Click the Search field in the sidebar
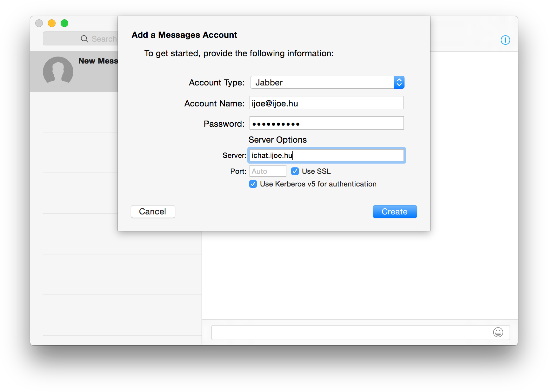Image resolution: width=548 pixels, height=392 pixels. pos(80,39)
